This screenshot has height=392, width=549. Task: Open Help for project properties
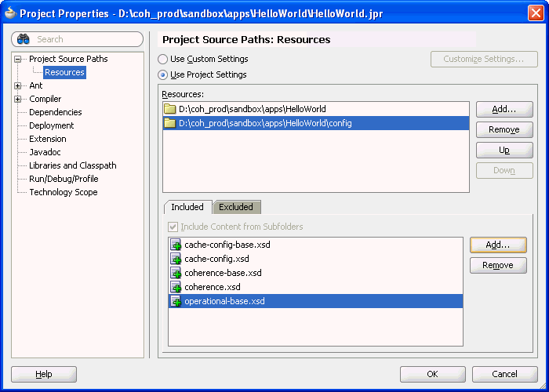click(44, 374)
